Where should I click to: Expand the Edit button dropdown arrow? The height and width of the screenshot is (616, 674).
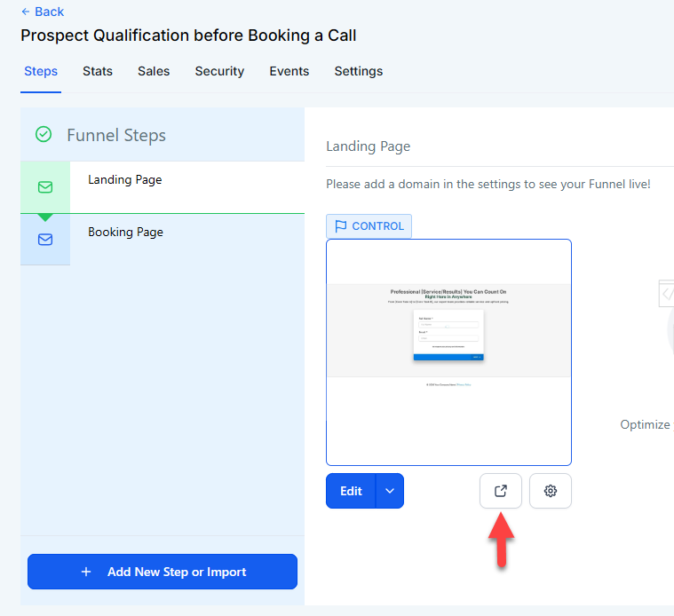tap(390, 491)
